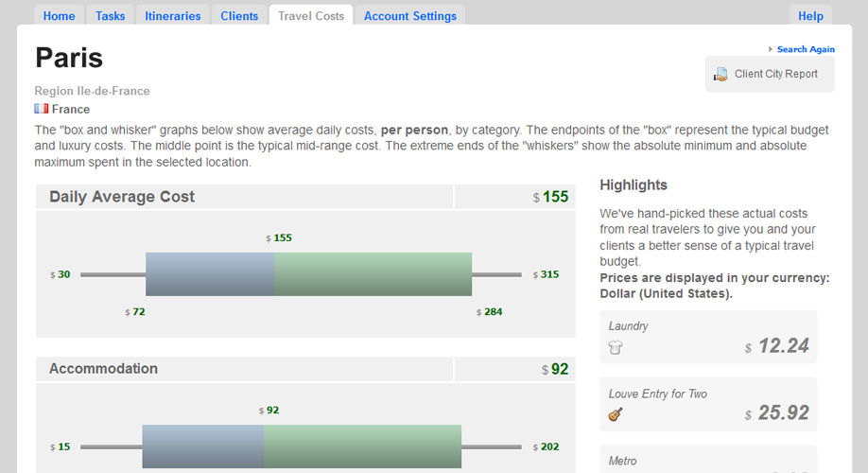Click the Search Again arrow icon

[770, 49]
